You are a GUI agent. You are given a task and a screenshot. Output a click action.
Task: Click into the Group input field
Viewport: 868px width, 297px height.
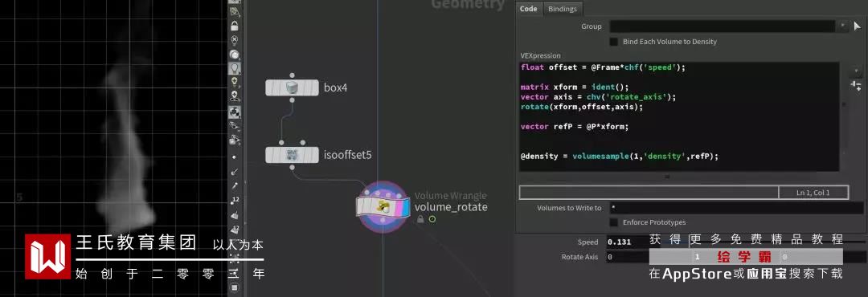(722, 26)
